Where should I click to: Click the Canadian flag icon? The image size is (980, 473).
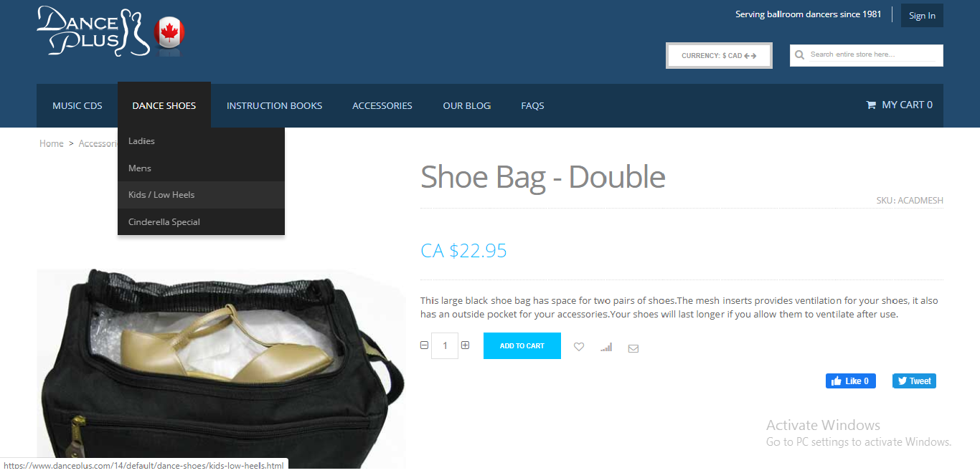169,33
